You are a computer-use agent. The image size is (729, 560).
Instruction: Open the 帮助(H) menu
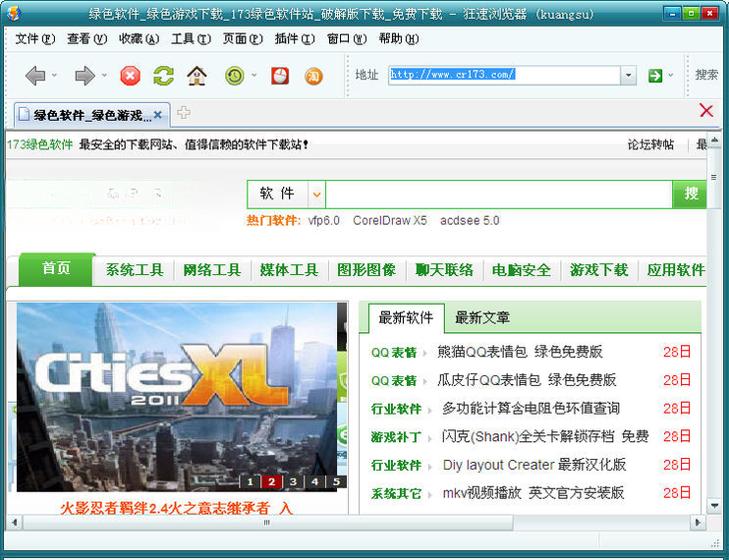click(399, 38)
